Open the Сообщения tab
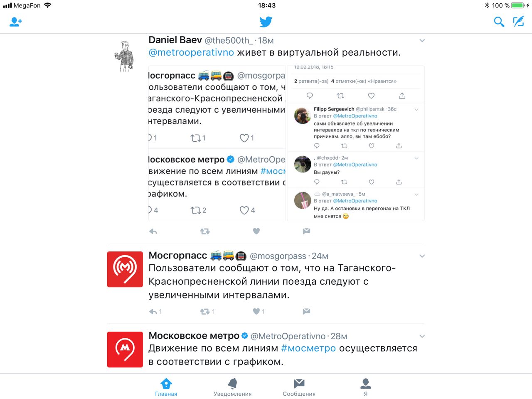Screen dimensions: 532x399 [x=299, y=387]
